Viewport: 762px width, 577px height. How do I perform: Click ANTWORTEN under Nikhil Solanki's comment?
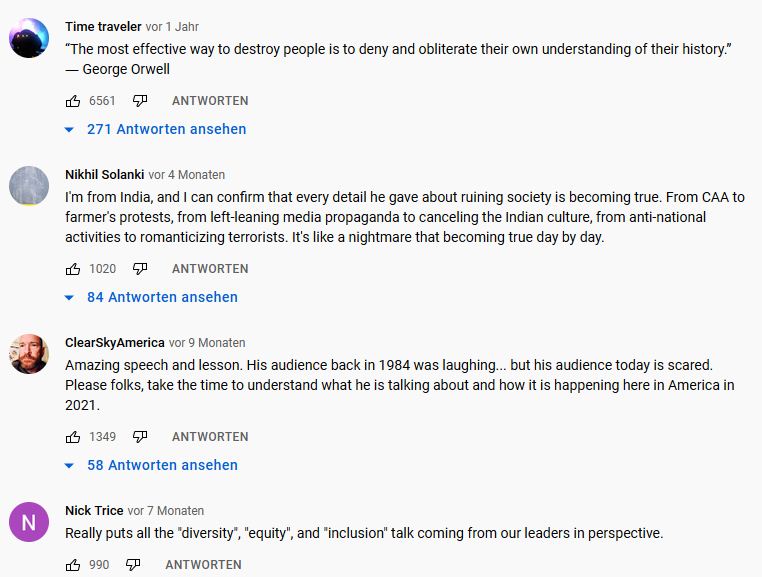click(x=210, y=269)
